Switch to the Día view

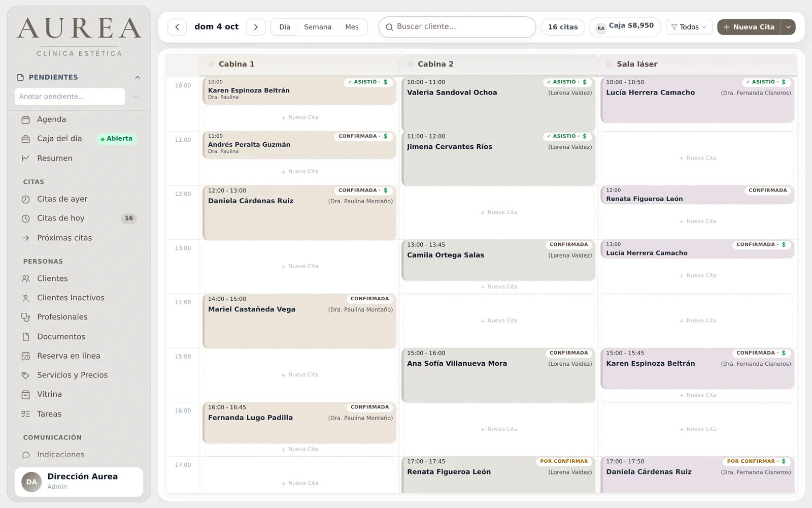[x=285, y=27]
